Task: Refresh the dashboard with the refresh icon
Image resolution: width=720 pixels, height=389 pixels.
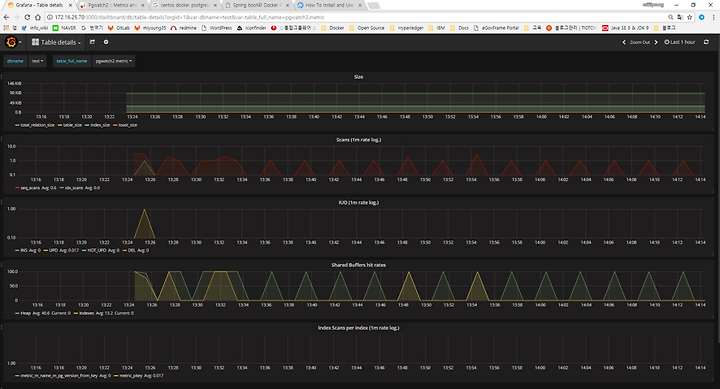Action: click(x=706, y=42)
